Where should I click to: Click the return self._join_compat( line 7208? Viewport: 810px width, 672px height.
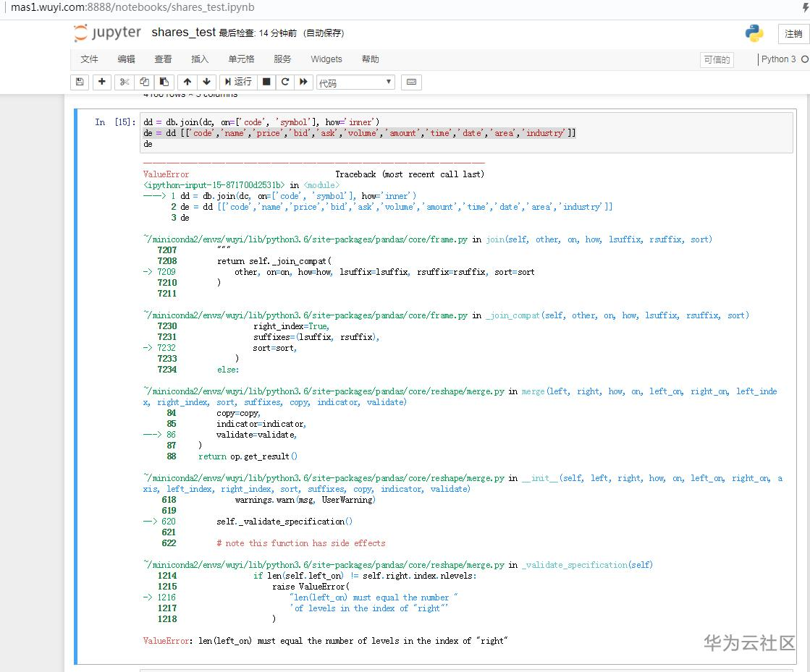[274, 261]
